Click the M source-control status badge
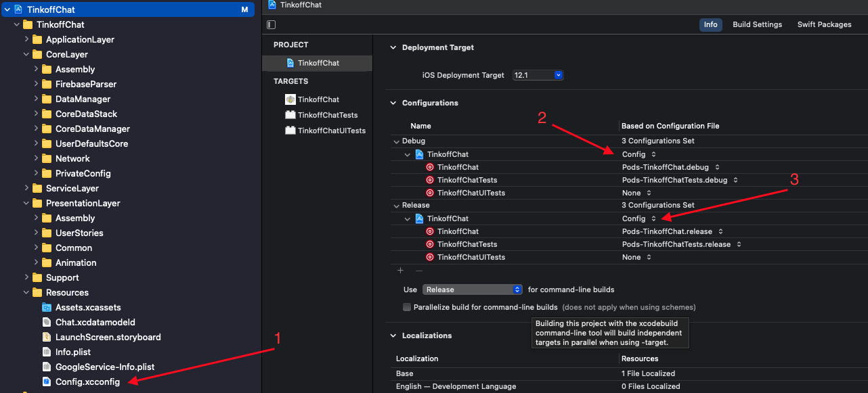 [x=244, y=9]
